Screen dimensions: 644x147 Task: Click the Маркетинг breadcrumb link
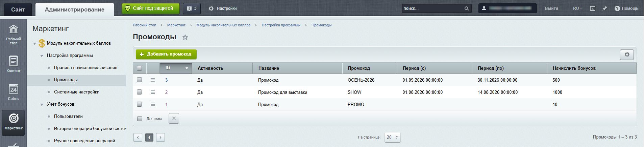176,25
